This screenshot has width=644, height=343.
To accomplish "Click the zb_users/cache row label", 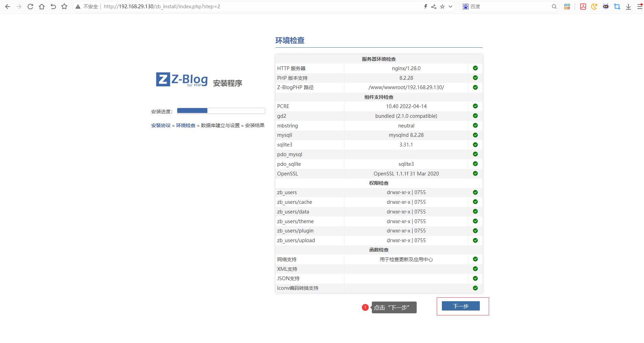I will click(295, 202).
